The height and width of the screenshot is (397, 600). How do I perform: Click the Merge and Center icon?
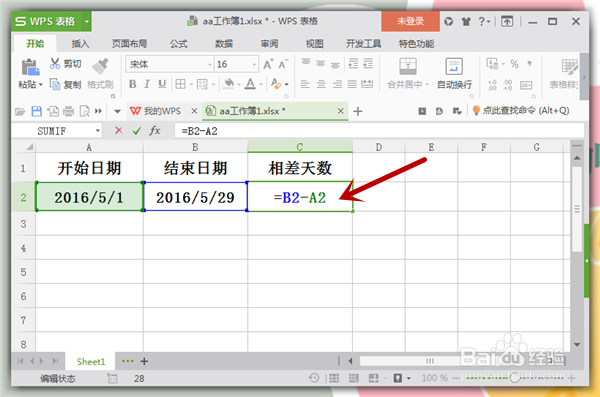[x=408, y=66]
